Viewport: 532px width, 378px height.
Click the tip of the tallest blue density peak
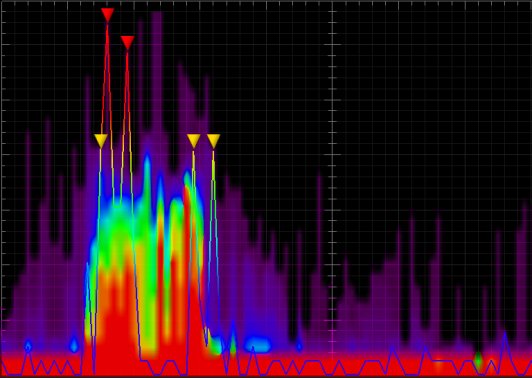(x=147, y=159)
